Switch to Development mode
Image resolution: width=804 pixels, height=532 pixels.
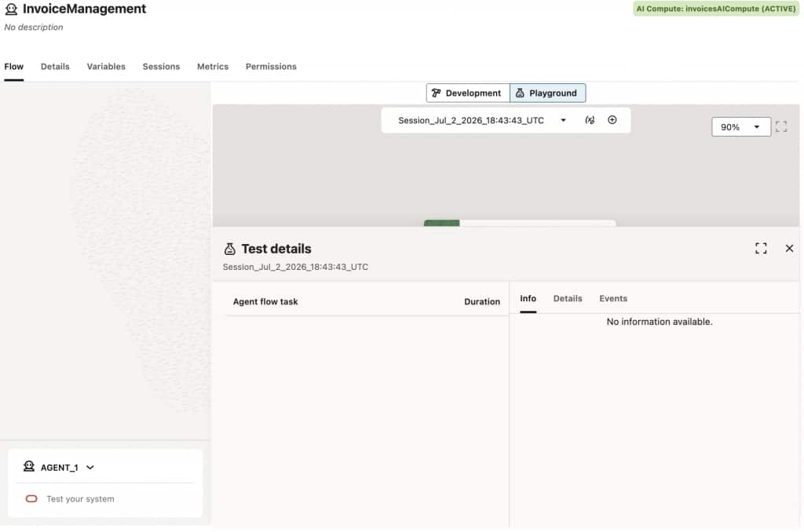click(468, 93)
